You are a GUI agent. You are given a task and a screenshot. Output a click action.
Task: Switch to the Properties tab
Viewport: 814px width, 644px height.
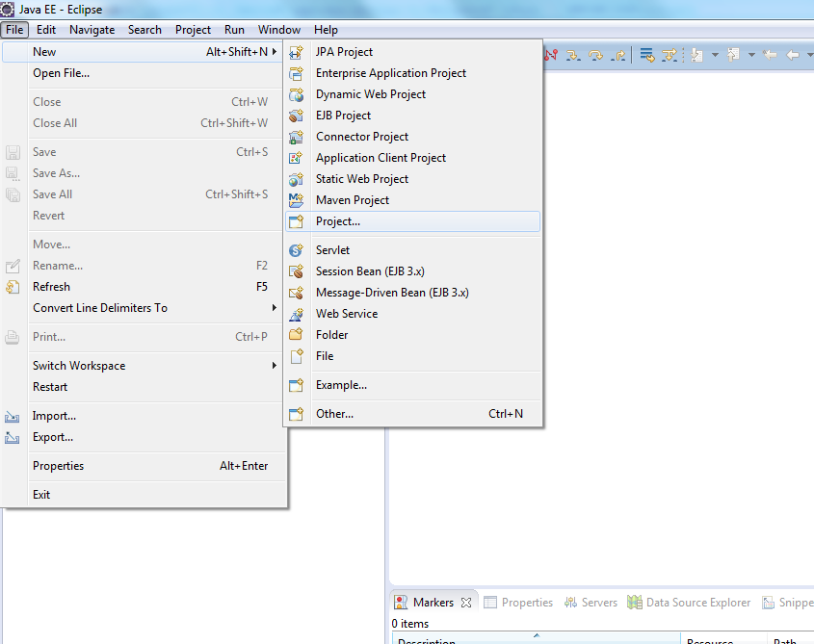526,602
